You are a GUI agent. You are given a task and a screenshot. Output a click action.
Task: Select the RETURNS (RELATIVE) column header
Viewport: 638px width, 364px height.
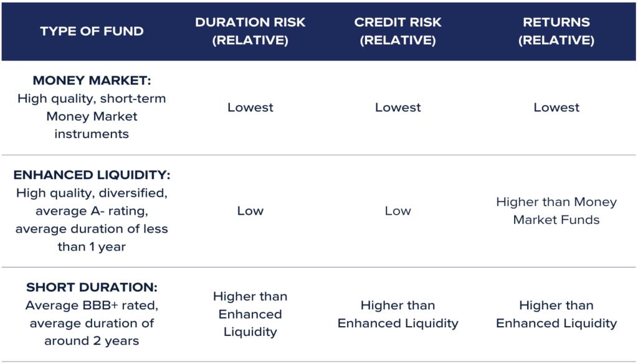pyautogui.click(x=556, y=31)
